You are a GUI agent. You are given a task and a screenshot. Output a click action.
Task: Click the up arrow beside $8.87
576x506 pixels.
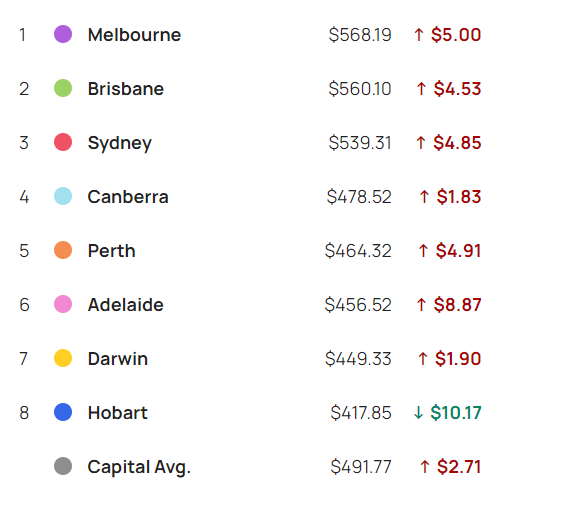point(421,305)
